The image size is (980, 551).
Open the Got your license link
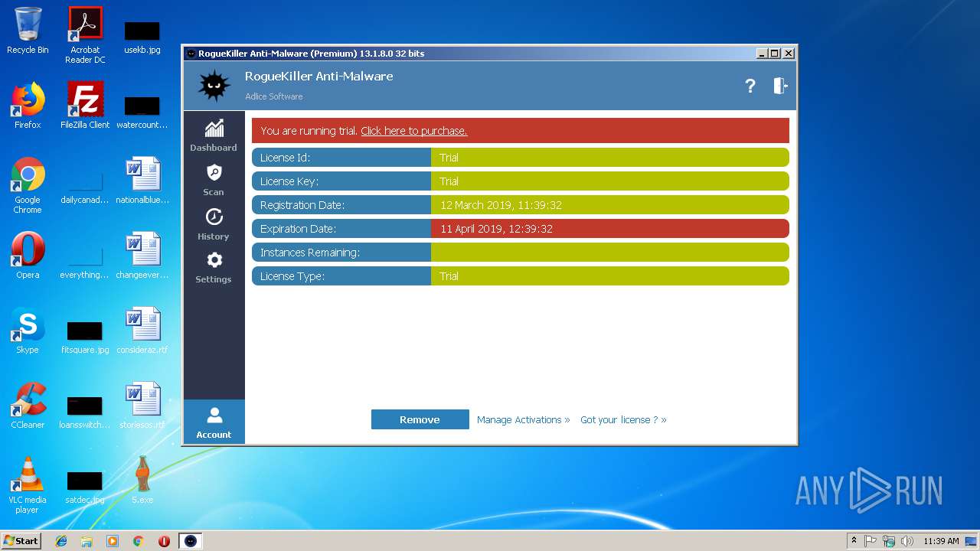(x=623, y=419)
